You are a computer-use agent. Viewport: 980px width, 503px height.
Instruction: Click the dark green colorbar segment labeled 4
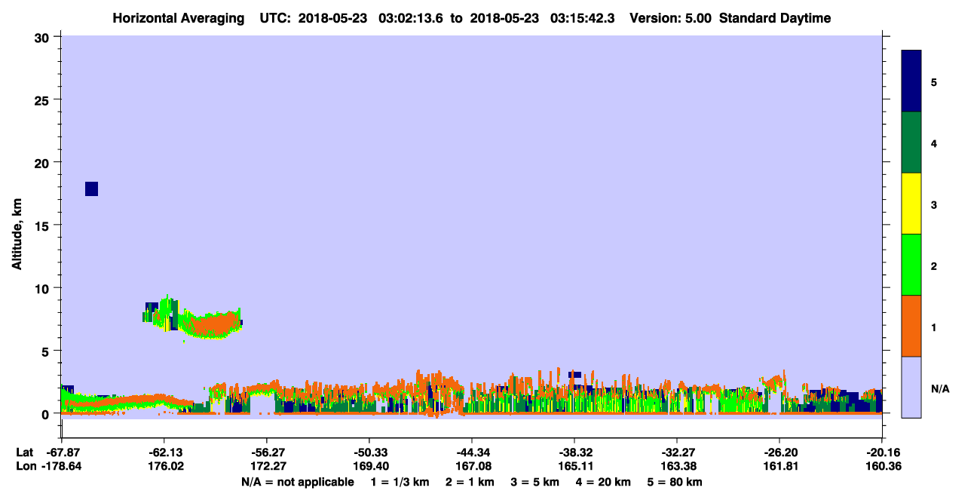(911, 143)
